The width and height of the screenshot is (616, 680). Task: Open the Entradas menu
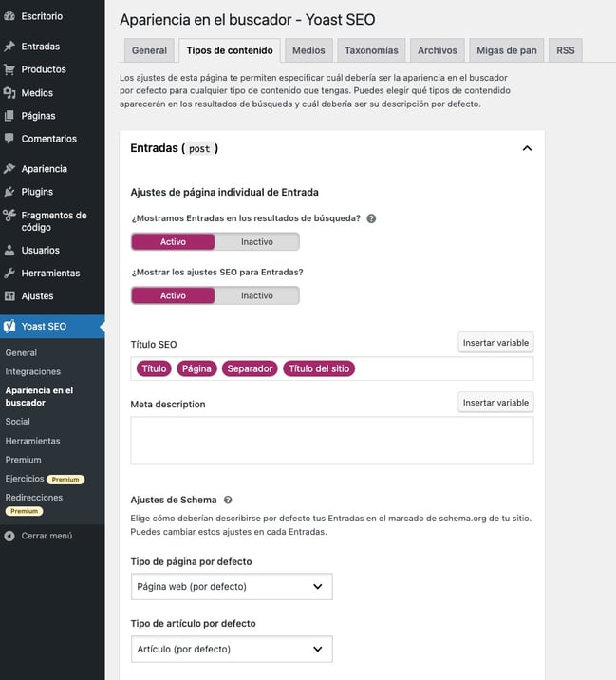[x=41, y=46]
